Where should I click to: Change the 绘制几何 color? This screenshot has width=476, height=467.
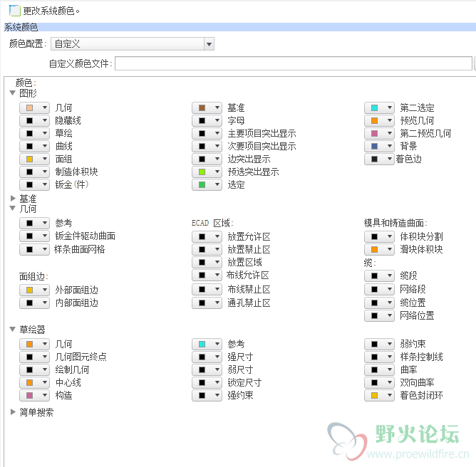pyautogui.click(x=35, y=370)
